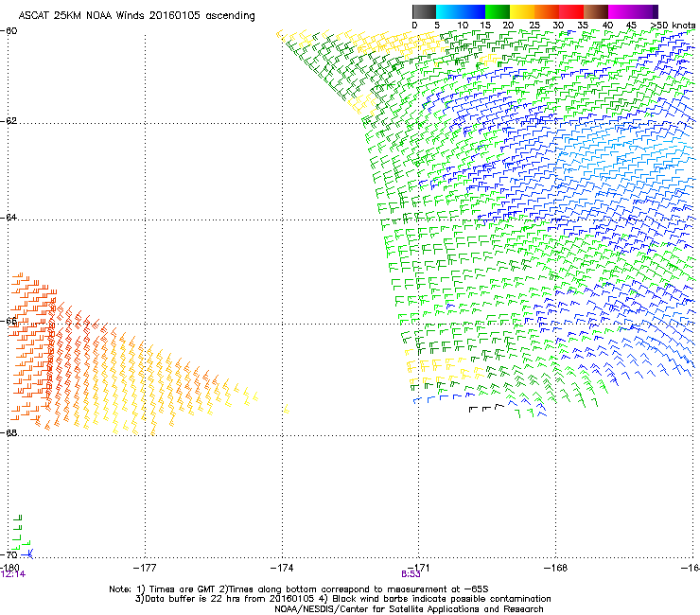Click the -64 latitude axis label
This screenshot has height=615, width=700.
[x=9, y=218]
